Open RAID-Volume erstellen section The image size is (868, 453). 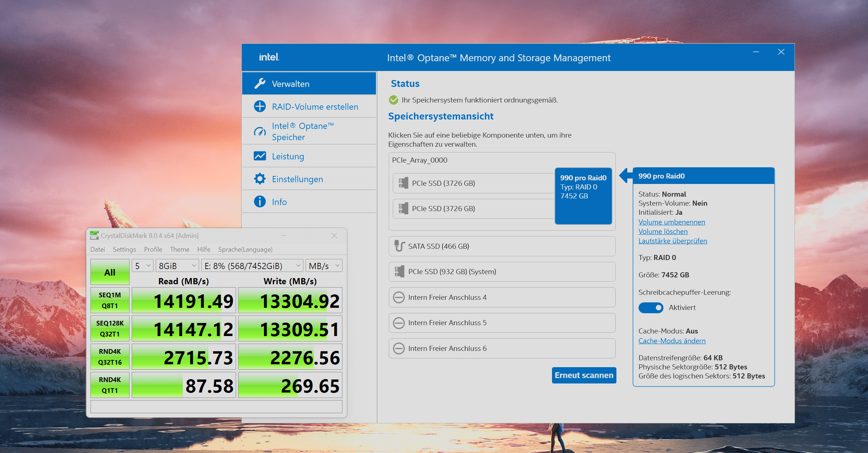[x=309, y=106]
